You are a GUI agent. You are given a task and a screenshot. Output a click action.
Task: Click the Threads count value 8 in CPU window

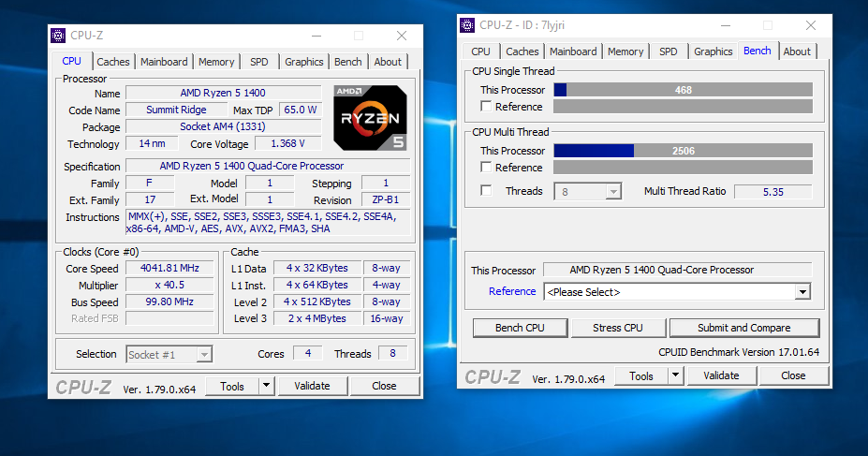[x=392, y=353]
